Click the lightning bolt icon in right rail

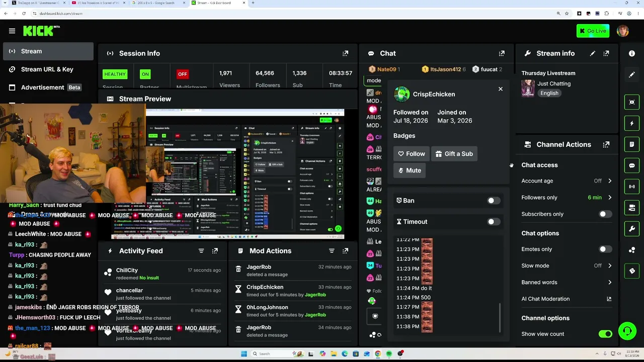tap(632, 123)
